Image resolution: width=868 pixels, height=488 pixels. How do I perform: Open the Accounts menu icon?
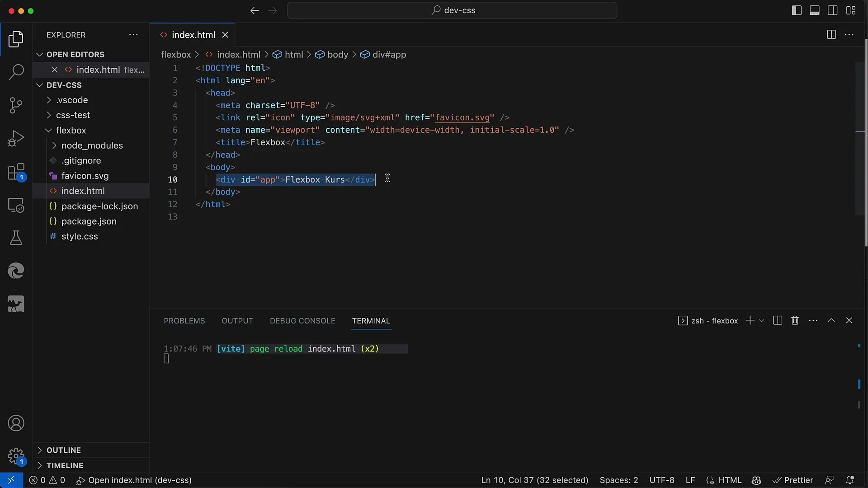point(16,423)
